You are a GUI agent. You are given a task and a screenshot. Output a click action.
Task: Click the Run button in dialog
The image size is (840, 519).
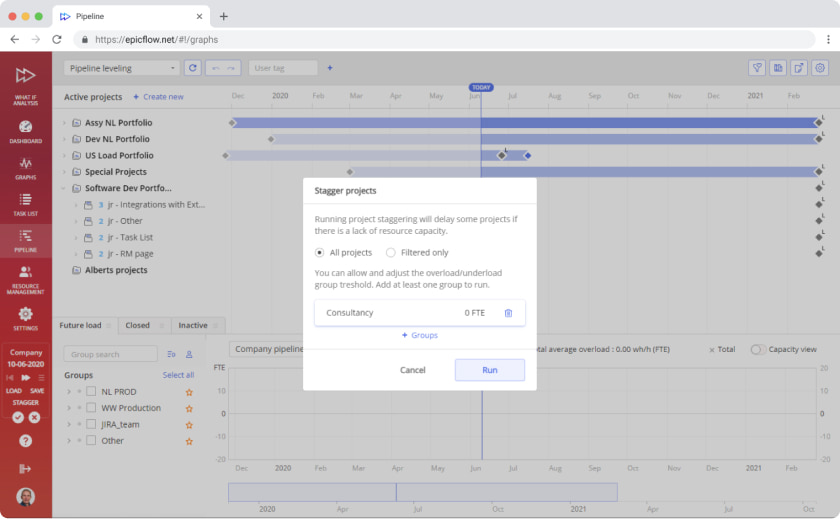[x=490, y=370]
